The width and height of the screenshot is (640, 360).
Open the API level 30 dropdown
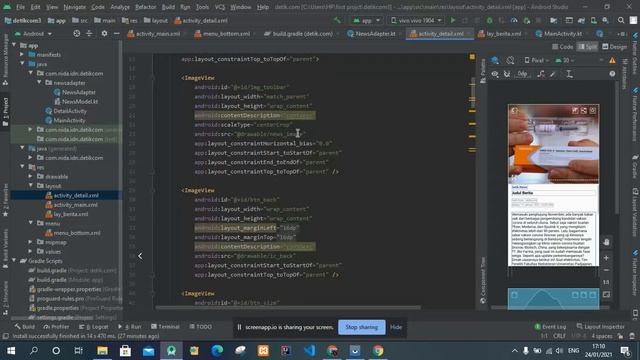pos(565,60)
